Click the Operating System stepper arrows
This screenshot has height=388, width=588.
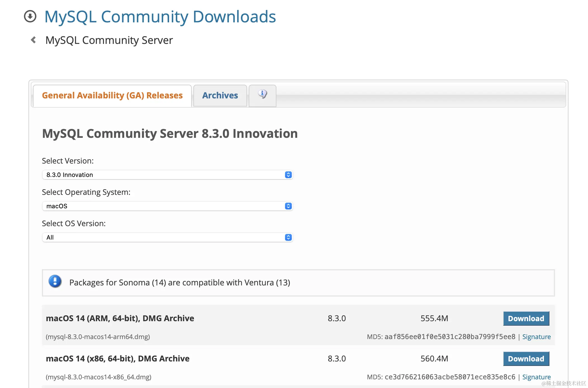point(288,206)
